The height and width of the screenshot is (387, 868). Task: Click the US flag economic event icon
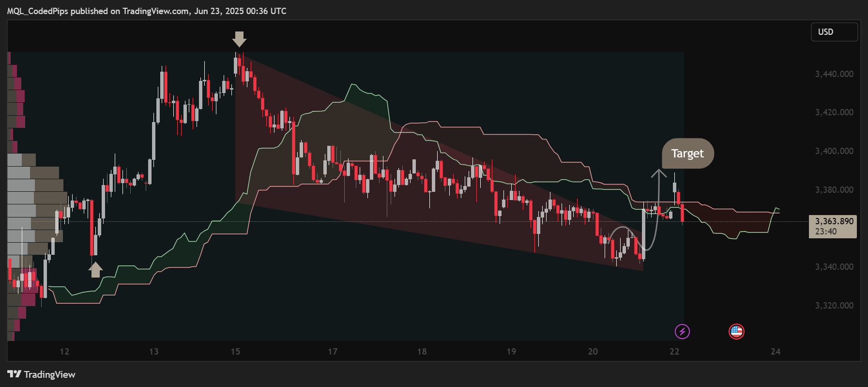click(x=736, y=332)
